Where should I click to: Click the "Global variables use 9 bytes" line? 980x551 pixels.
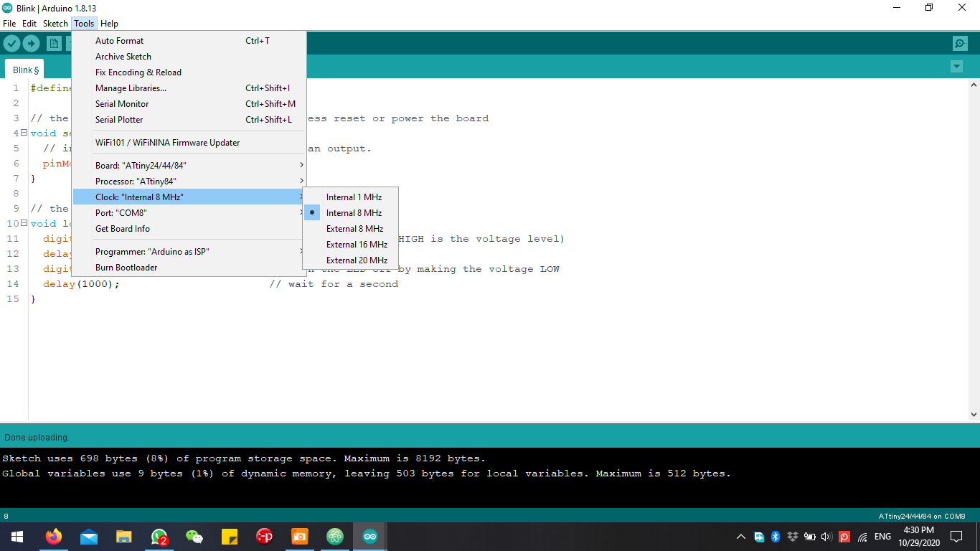pos(367,474)
